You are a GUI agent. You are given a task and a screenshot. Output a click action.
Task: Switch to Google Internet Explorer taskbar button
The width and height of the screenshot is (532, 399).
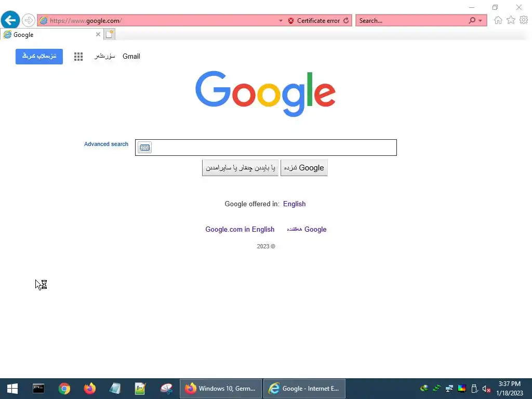(x=304, y=389)
